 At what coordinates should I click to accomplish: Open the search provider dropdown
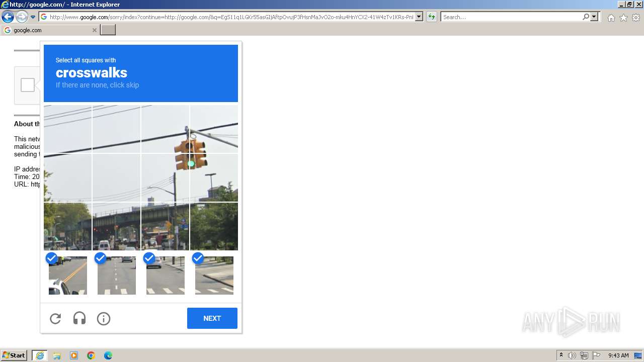pos(594,17)
